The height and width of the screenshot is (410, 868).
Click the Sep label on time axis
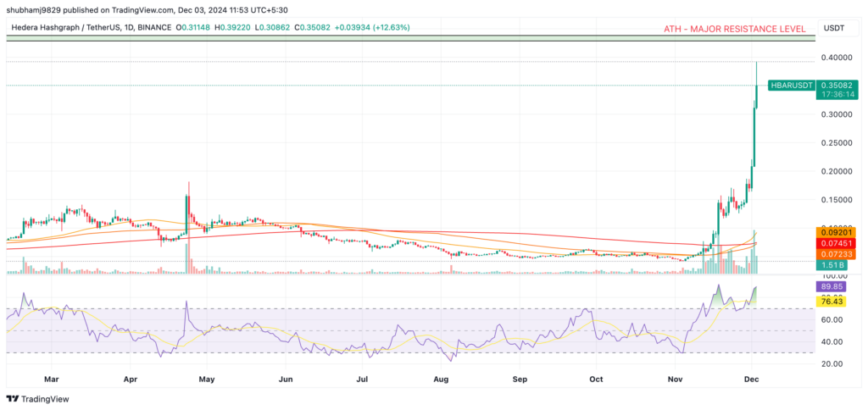[520, 380]
